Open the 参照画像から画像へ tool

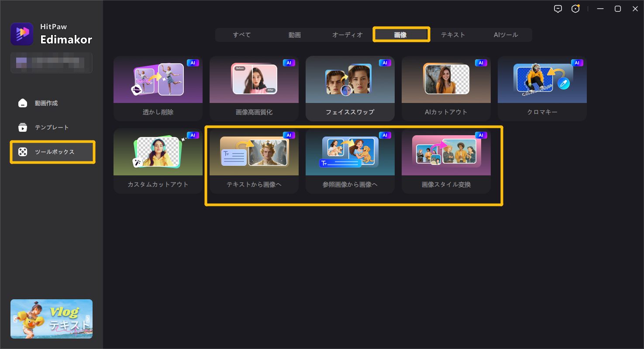coord(350,160)
